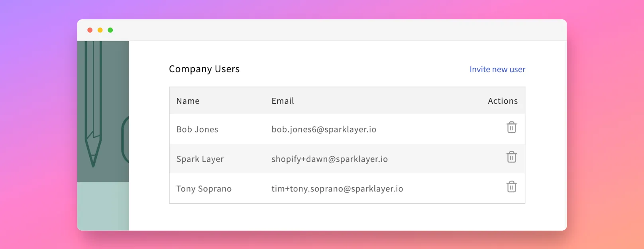Click the Actions column header
644x249 pixels.
tap(503, 101)
